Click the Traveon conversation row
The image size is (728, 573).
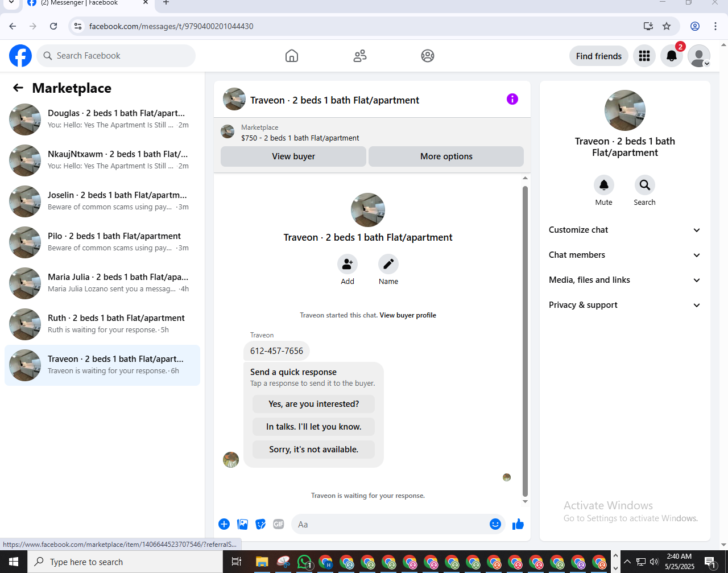102,365
